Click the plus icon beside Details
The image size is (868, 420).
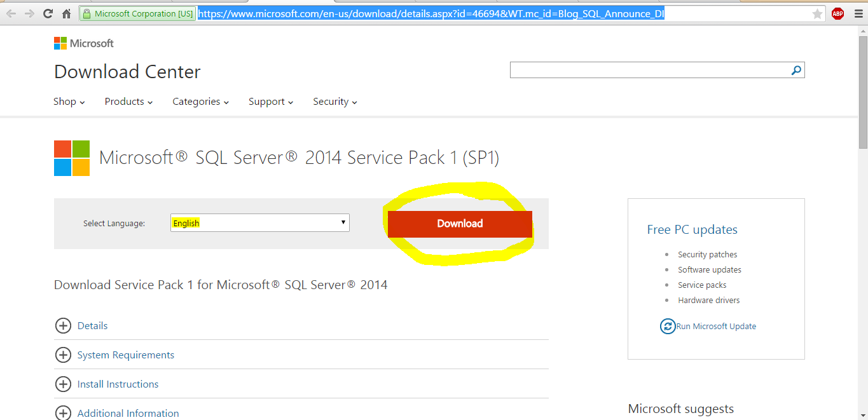(63, 325)
